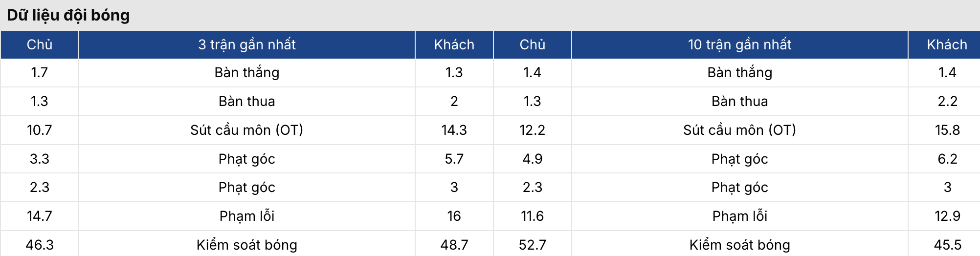The height and width of the screenshot is (256, 980).
Task: Select "Kiểm soát bóng" in 3-match table
Action: (x=246, y=244)
